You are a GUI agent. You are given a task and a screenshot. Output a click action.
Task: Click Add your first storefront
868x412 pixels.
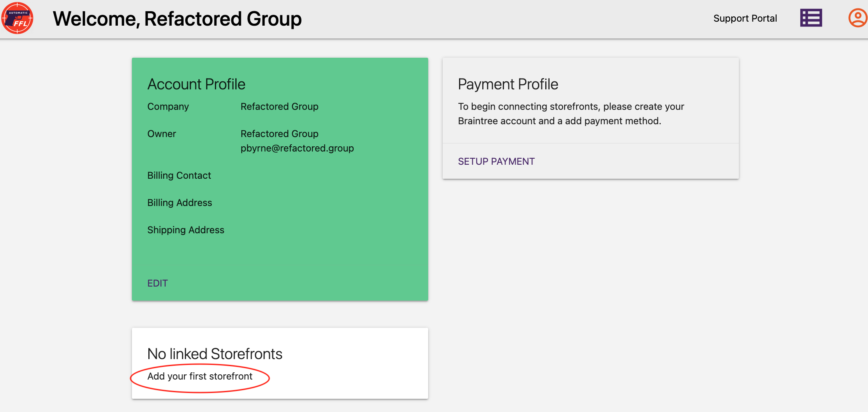pyautogui.click(x=200, y=376)
